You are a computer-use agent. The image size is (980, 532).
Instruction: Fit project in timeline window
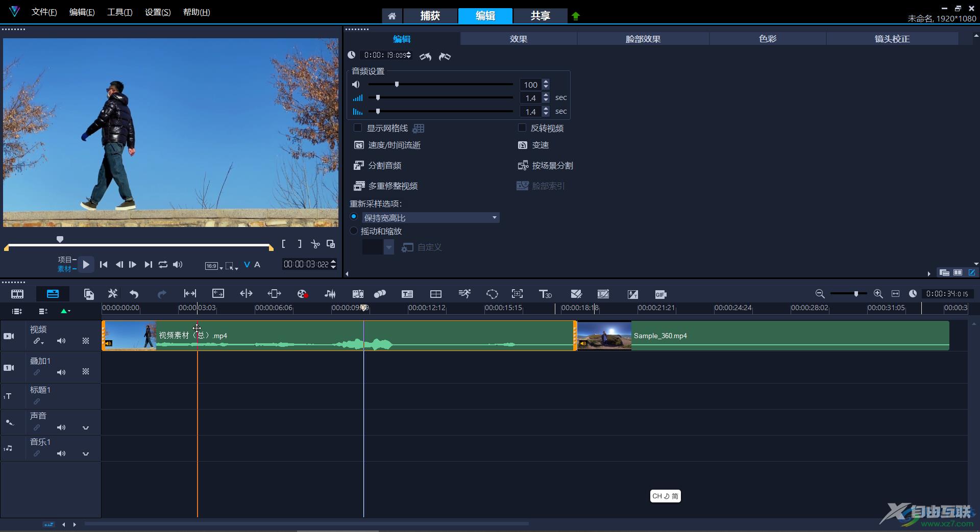pyautogui.click(x=895, y=293)
